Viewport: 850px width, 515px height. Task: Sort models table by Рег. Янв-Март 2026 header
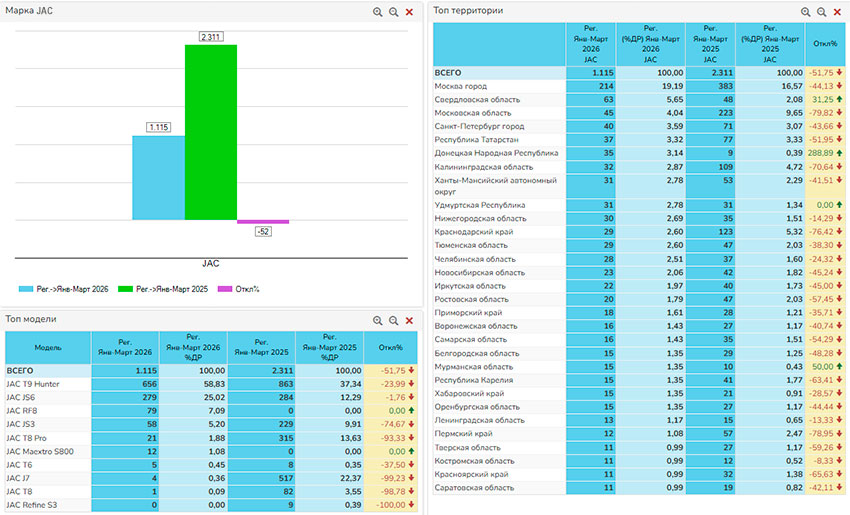coord(125,347)
